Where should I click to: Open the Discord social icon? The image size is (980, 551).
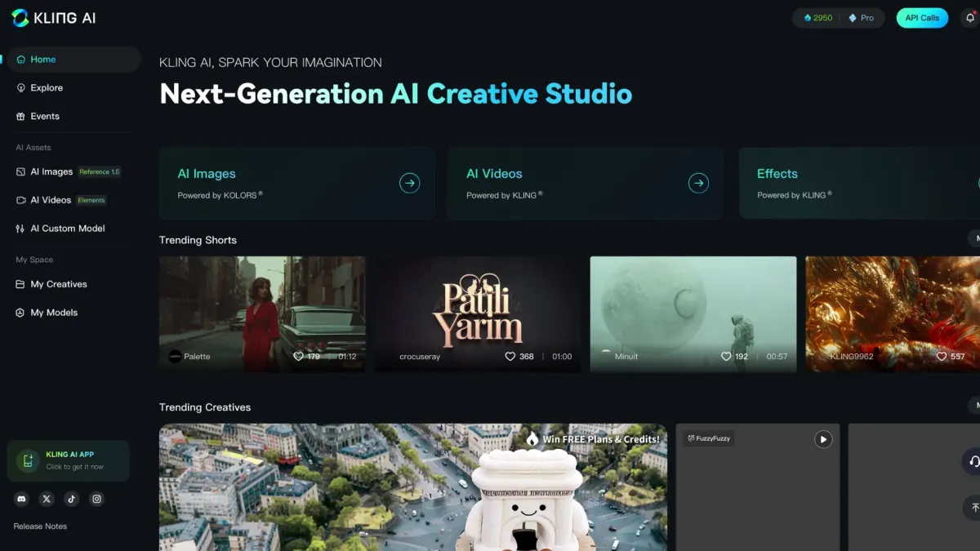click(x=21, y=499)
